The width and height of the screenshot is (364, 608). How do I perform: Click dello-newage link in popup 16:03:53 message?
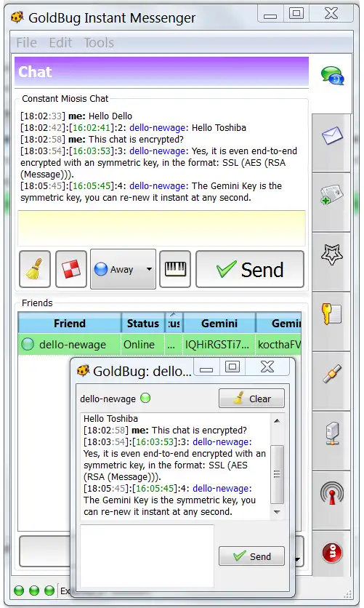222,441
